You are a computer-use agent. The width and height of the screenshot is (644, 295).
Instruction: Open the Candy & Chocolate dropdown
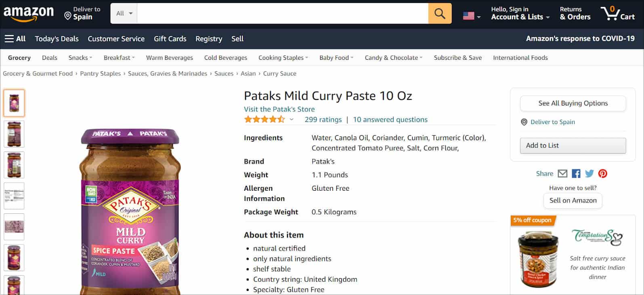(x=392, y=57)
